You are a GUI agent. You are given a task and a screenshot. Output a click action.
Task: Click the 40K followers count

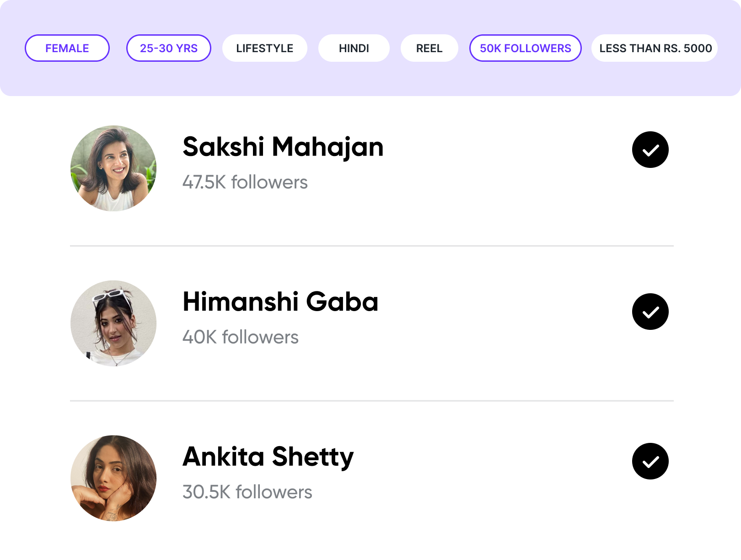click(x=240, y=337)
